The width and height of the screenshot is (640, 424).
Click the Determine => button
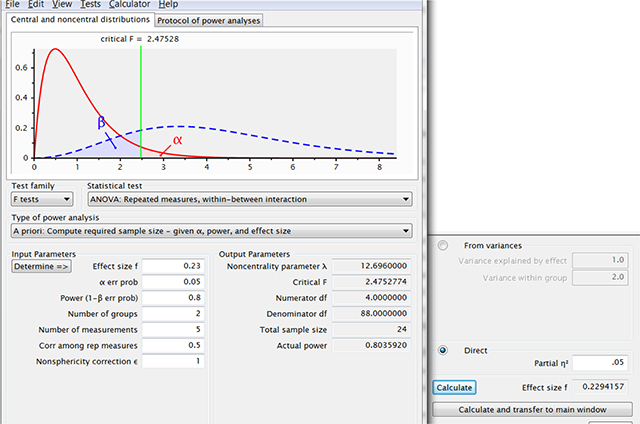tap(41, 267)
